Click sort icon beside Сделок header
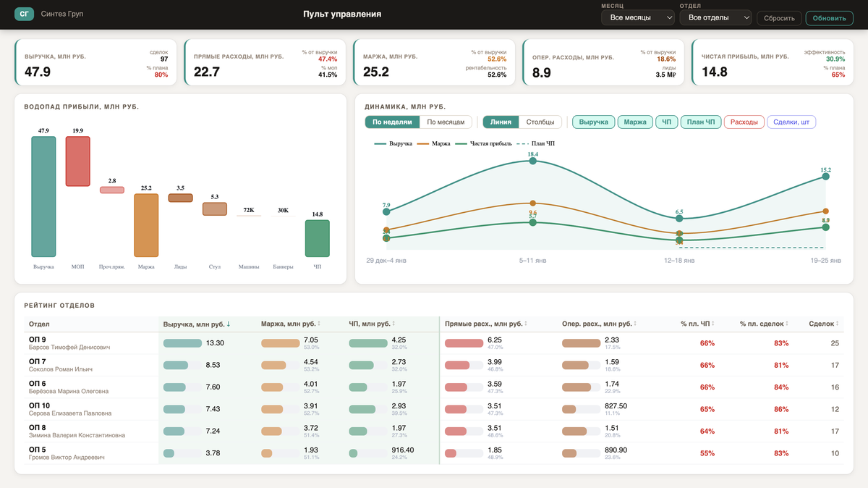The image size is (868, 488). point(838,324)
